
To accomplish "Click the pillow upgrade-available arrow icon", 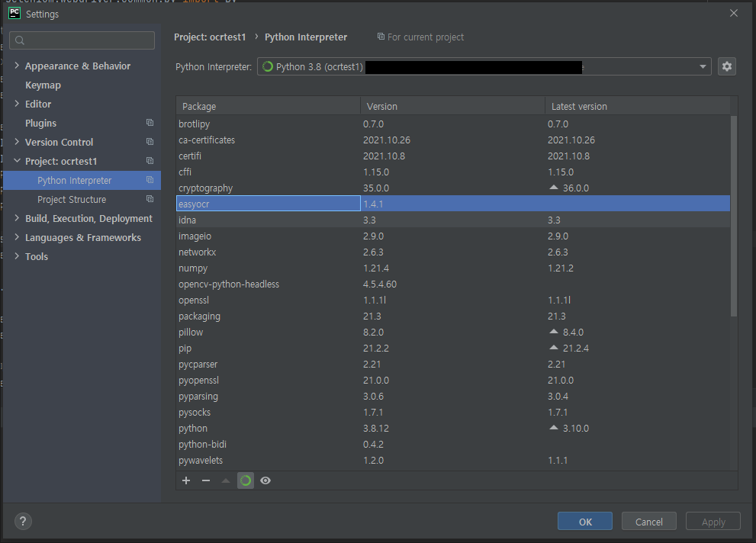I will [x=554, y=332].
